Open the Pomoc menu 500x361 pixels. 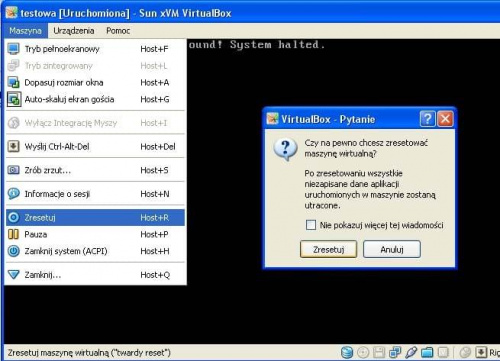(118, 31)
